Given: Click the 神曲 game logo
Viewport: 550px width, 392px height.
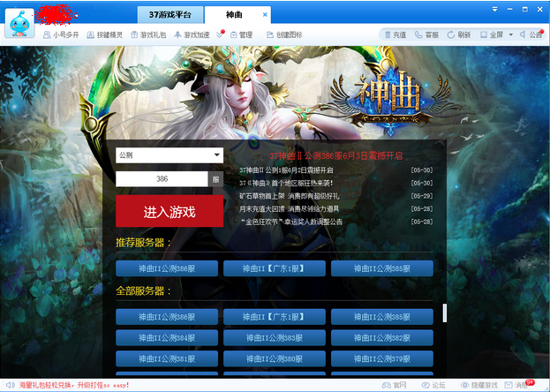Looking at the screenshot, I should [390, 102].
